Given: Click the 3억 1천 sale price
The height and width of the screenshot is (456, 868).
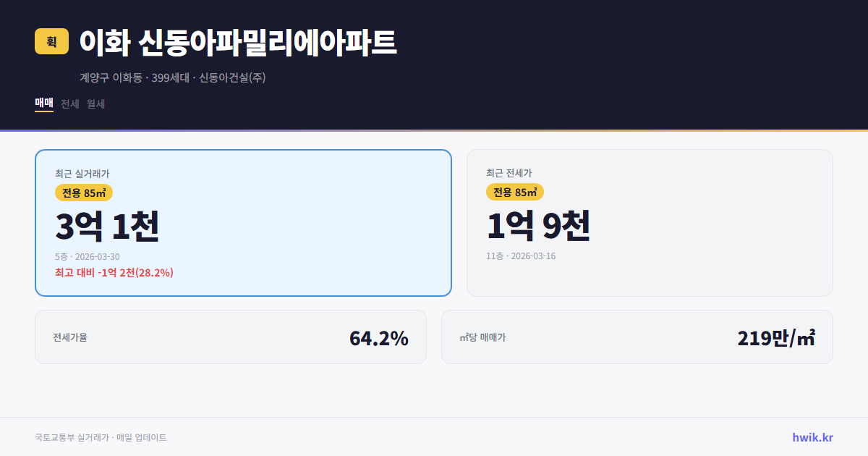Looking at the screenshot, I should (x=107, y=226).
